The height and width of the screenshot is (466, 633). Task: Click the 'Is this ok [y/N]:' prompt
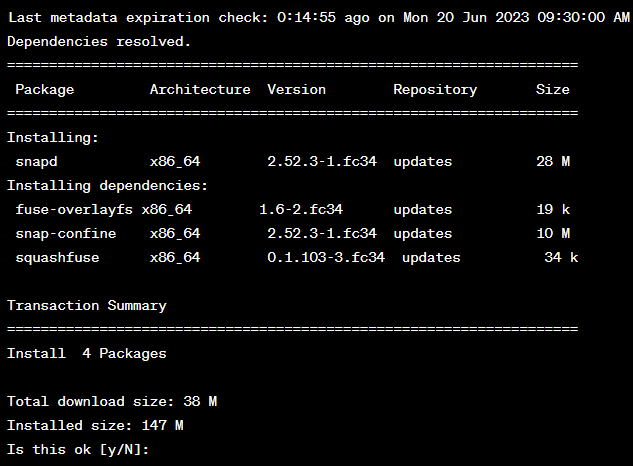(78, 450)
